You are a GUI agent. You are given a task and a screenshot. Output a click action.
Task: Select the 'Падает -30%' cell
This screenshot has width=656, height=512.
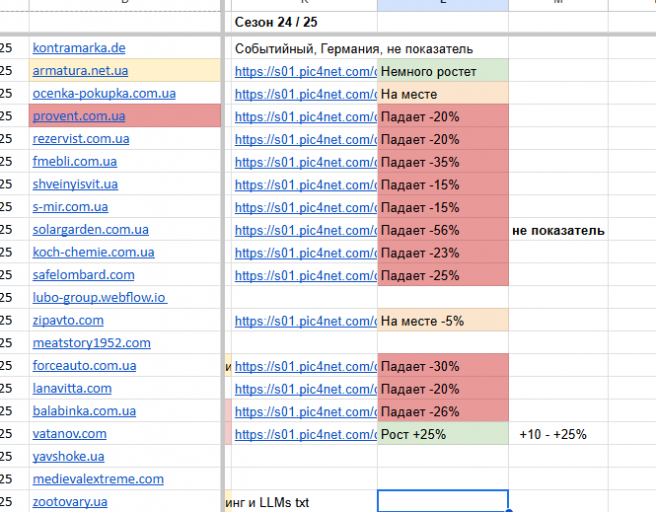[443, 365]
